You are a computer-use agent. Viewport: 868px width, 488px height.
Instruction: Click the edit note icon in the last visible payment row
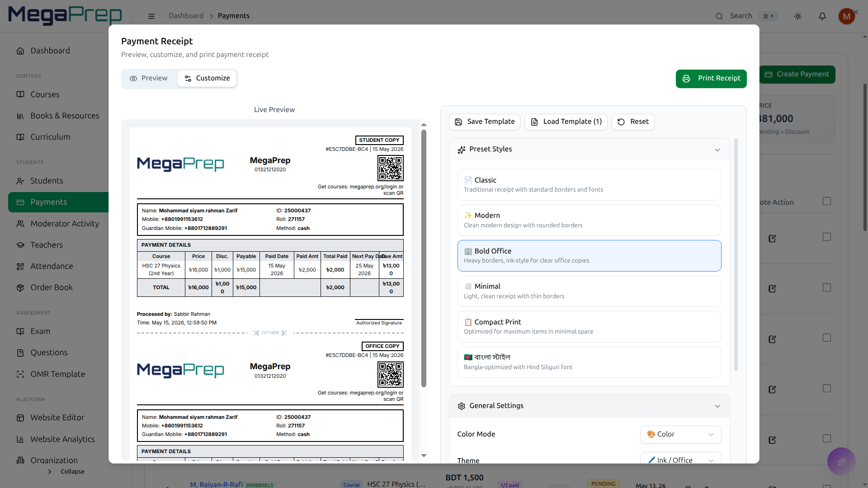[772, 440]
